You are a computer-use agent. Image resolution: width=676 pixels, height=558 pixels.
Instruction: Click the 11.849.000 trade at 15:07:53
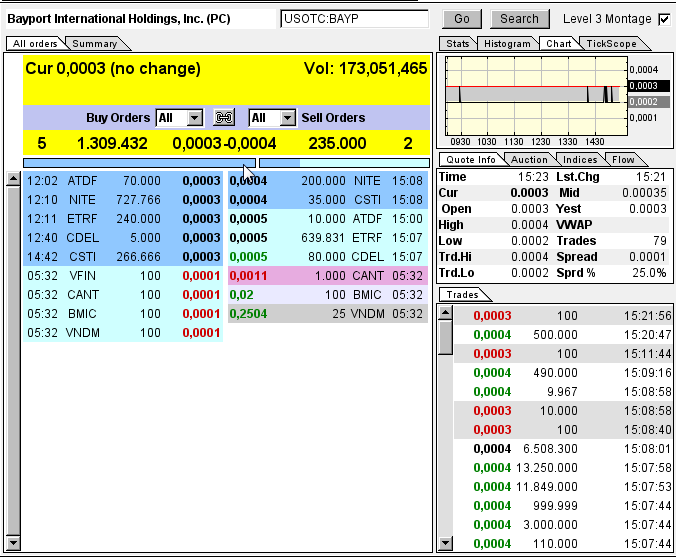(x=563, y=486)
